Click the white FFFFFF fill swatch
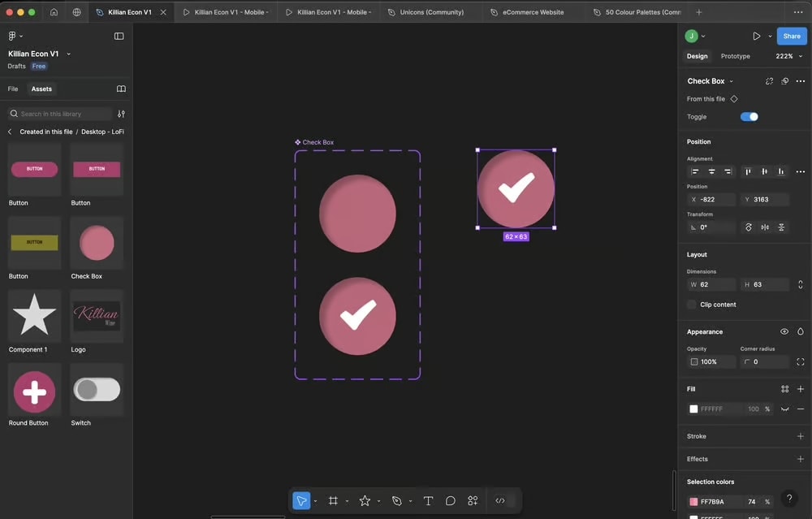The image size is (812, 519). [x=694, y=409]
